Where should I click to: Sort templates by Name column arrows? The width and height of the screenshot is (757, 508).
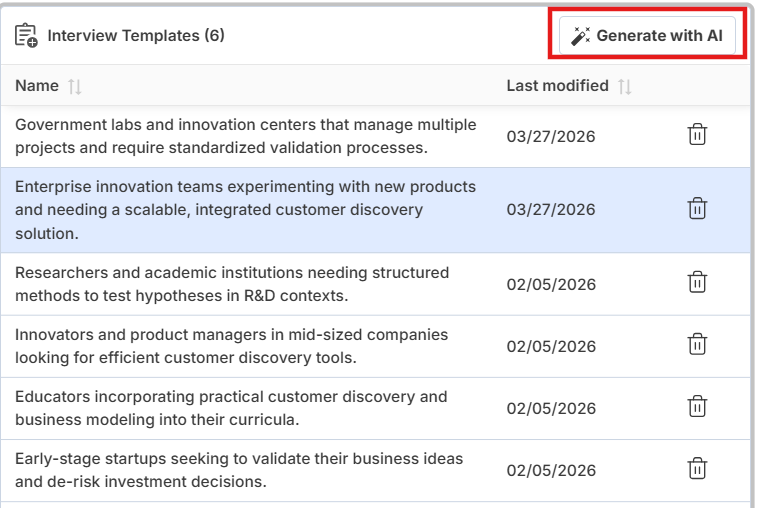74,87
